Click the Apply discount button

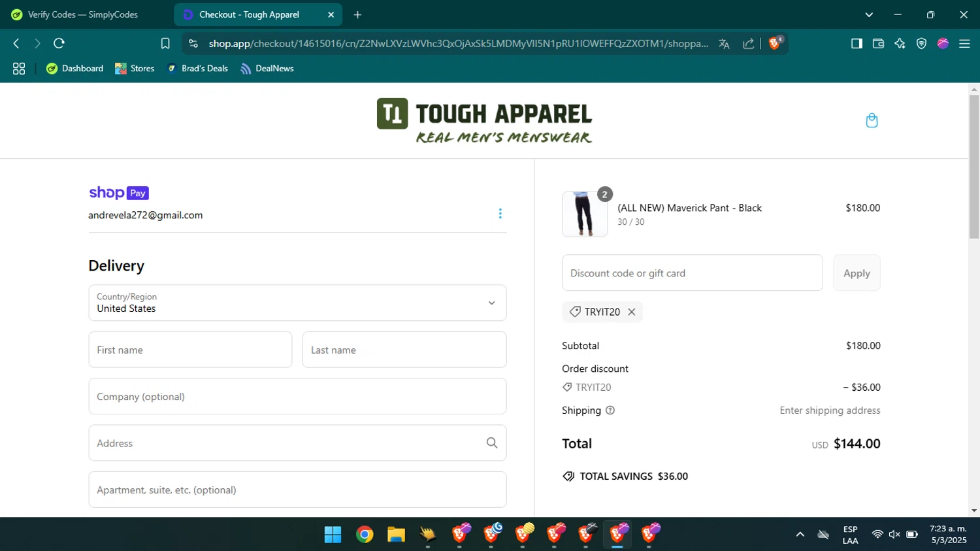coord(857,273)
